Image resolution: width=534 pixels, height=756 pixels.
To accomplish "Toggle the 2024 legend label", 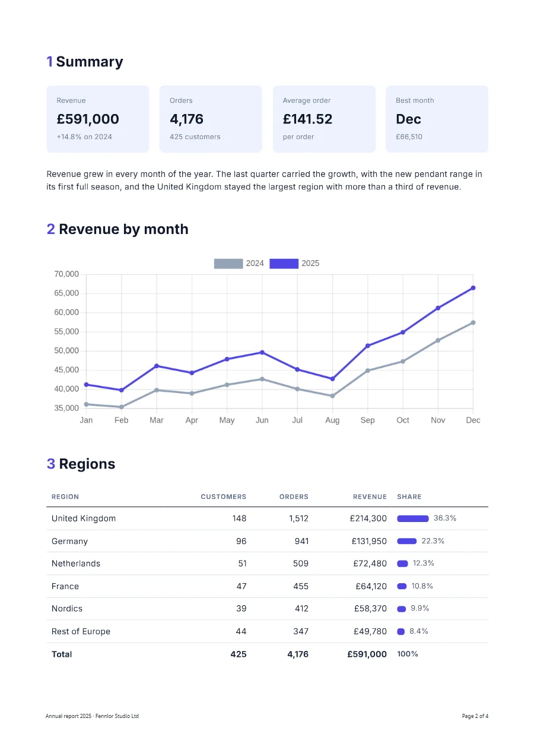I will (255, 264).
